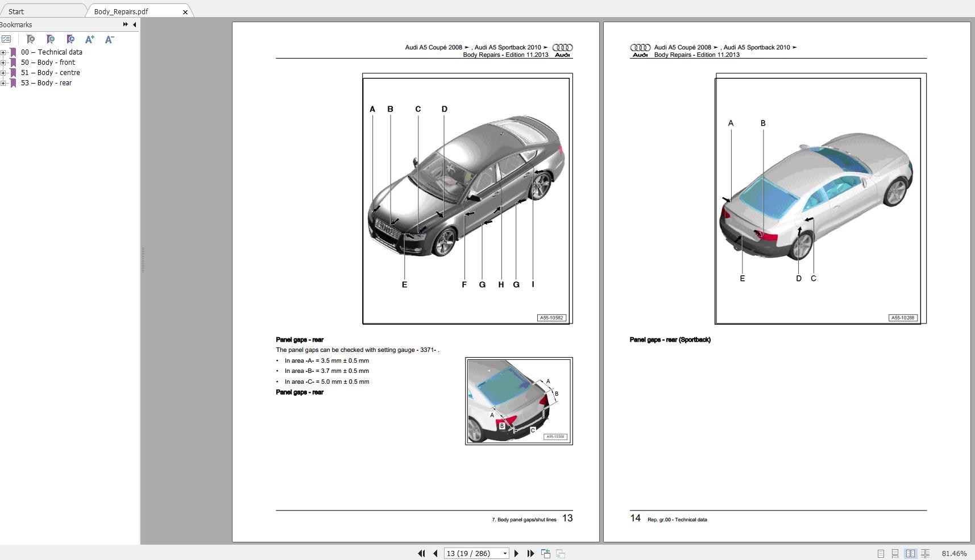
Task: Select bookmark 51 – Body - centre
Action: (x=51, y=73)
